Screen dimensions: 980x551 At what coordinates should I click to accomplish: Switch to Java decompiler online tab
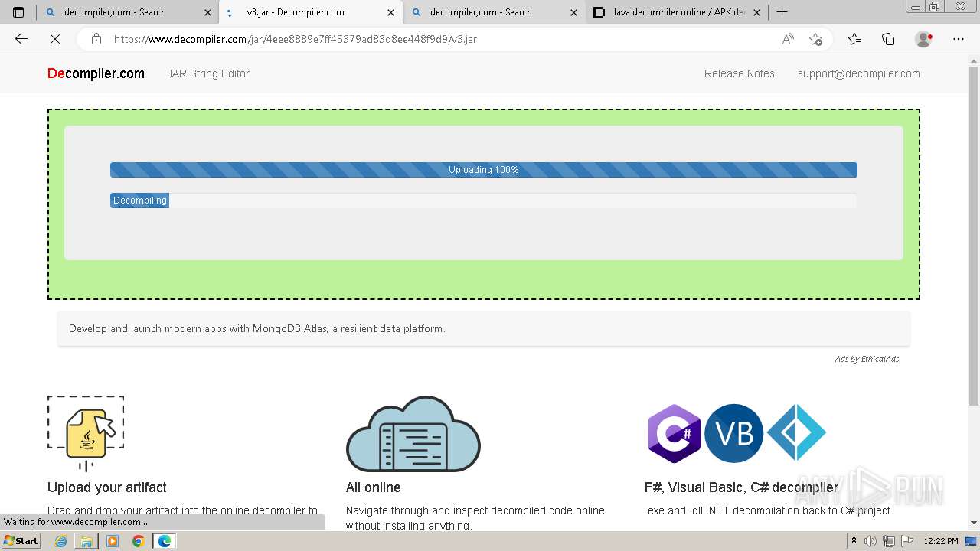678,12
